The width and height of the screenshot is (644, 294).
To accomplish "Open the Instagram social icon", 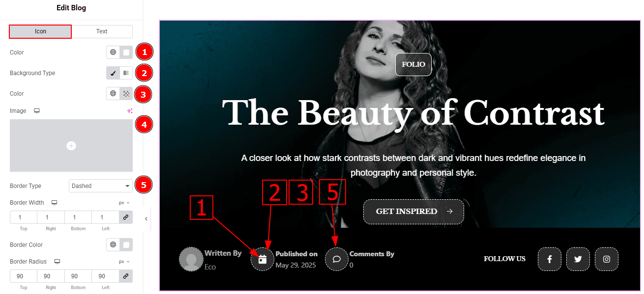I will pyautogui.click(x=607, y=259).
